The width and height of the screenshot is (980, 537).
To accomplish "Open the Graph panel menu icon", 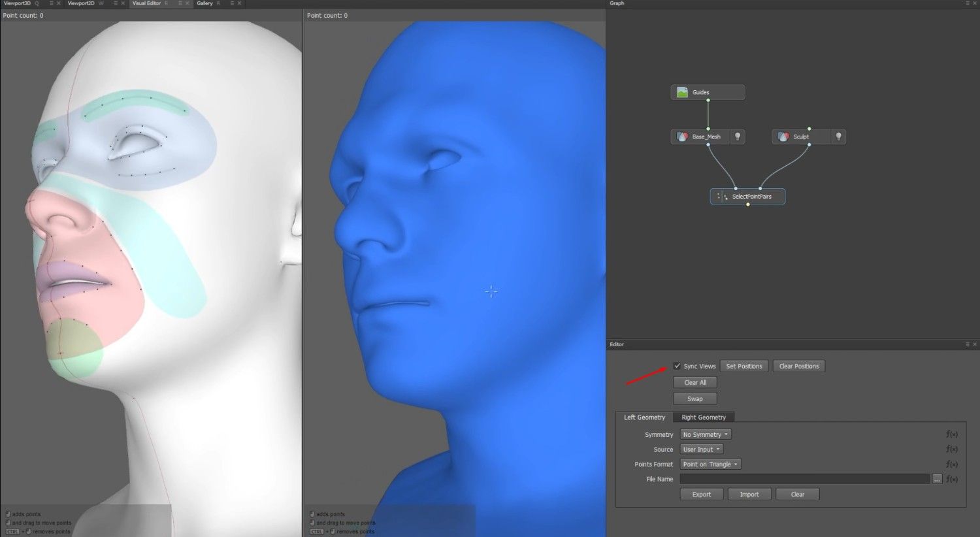I will tap(968, 3).
